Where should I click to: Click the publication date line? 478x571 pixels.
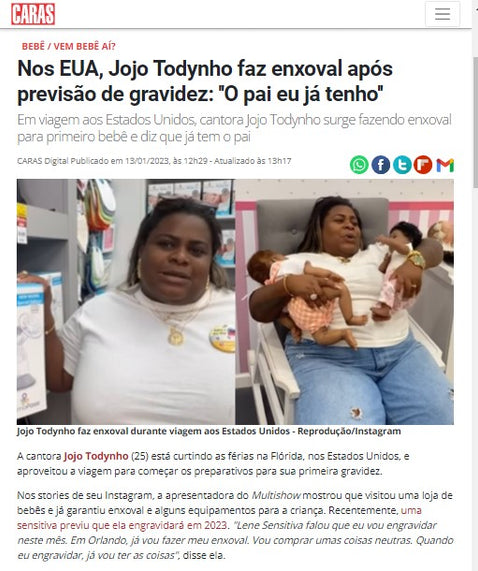point(154,161)
